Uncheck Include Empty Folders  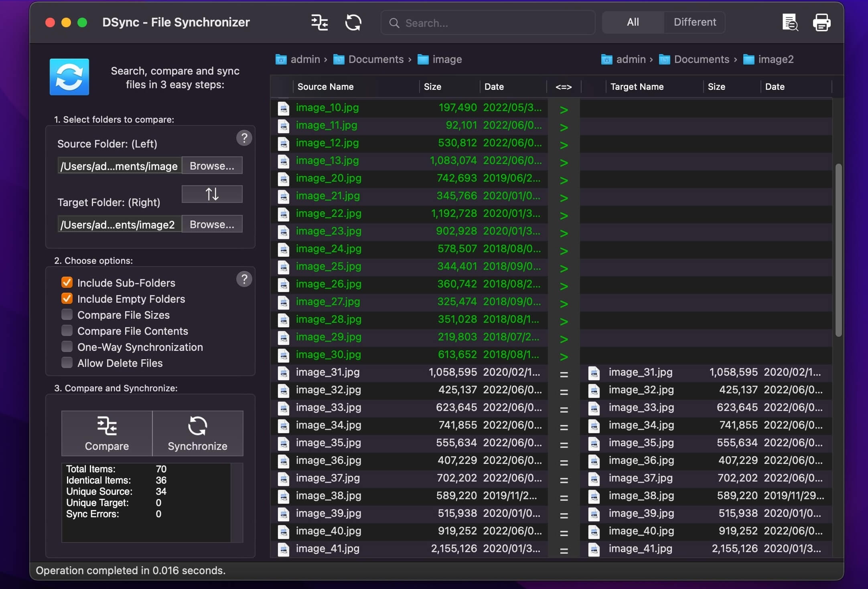[x=67, y=298]
